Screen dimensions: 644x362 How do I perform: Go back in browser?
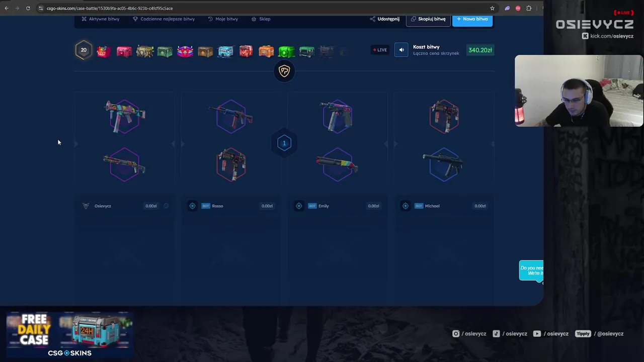pos(7,8)
